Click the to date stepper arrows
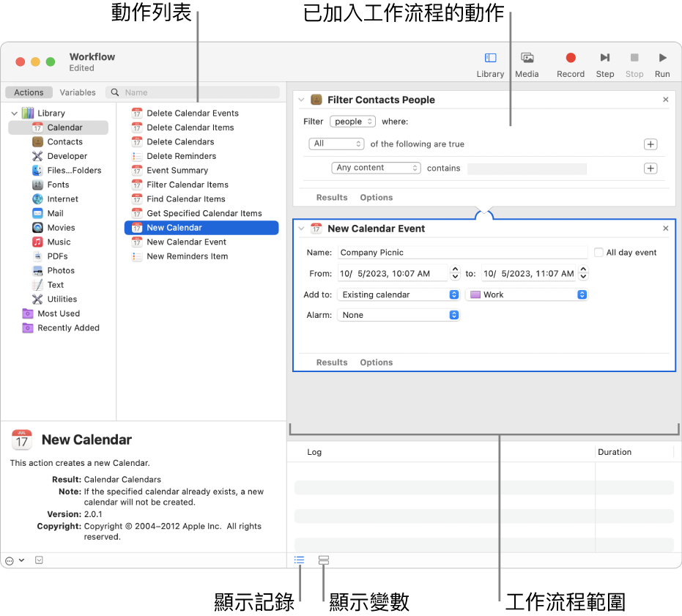Viewport: 682px width, 616px height. tap(583, 272)
